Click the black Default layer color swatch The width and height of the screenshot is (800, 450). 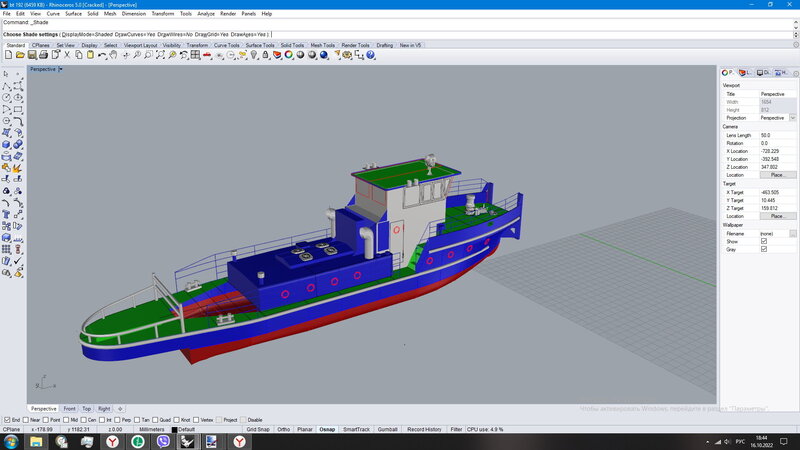(174, 430)
